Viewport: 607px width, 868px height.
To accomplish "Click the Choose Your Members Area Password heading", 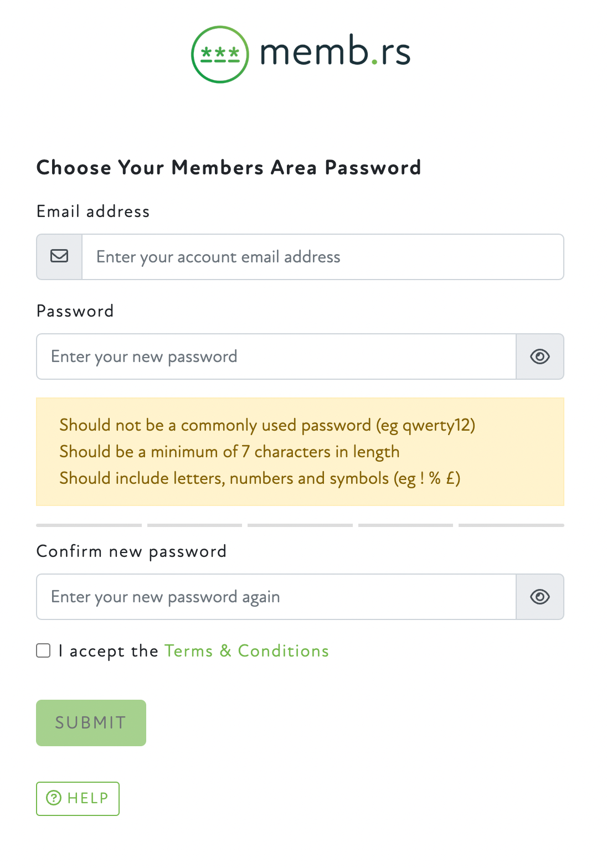I will 229,167.
